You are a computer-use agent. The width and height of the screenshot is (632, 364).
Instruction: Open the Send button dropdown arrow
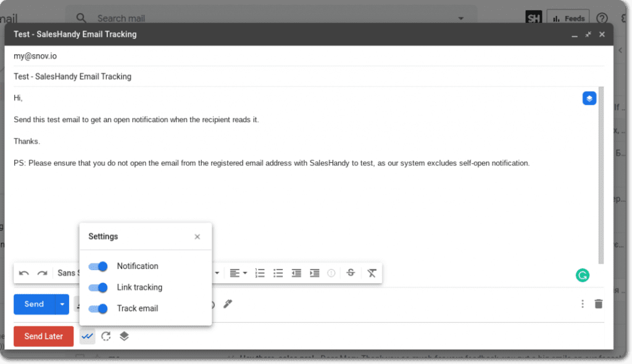click(x=61, y=304)
